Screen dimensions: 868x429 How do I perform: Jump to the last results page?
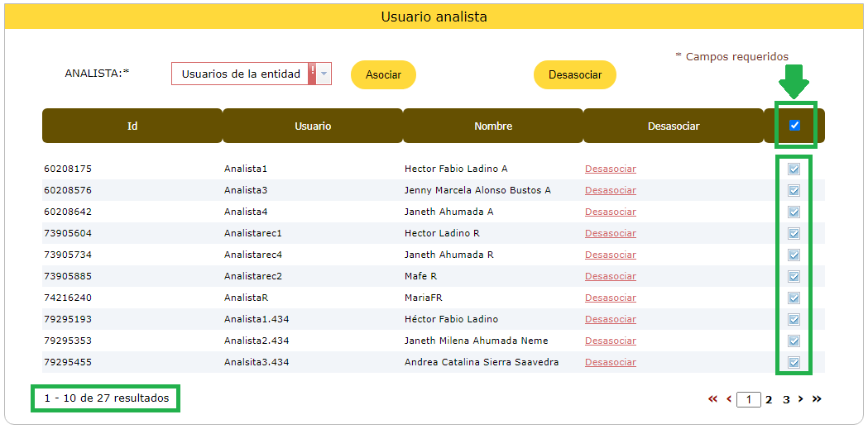817,399
